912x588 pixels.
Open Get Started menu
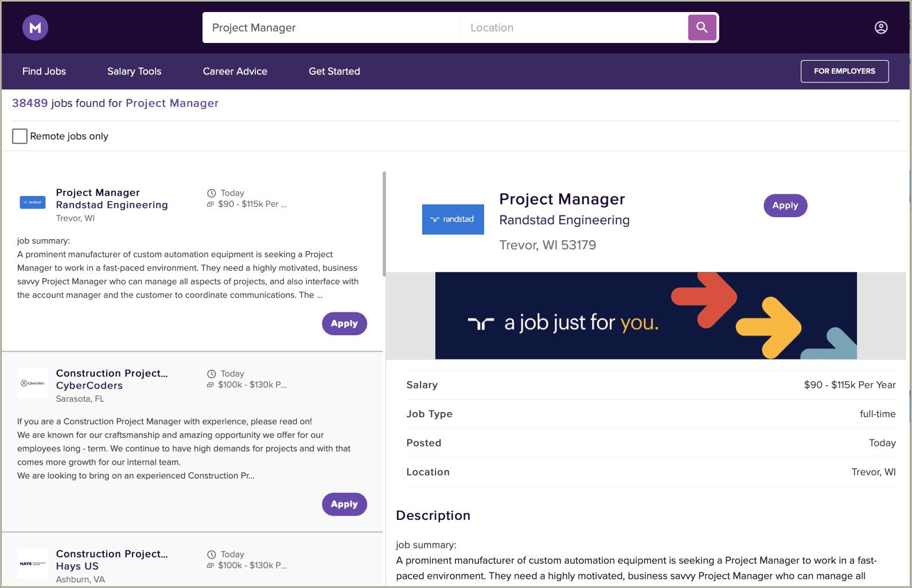[x=334, y=71]
